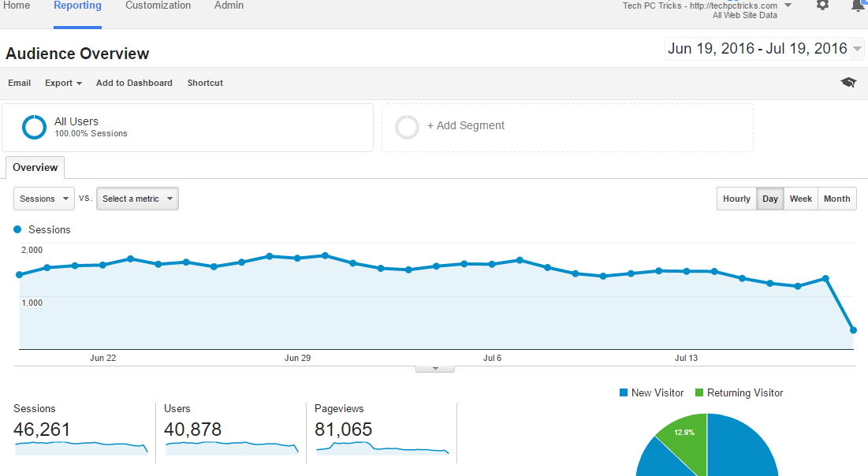Switch chart to Hourly view
This screenshot has width=868, height=476.
click(736, 199)
